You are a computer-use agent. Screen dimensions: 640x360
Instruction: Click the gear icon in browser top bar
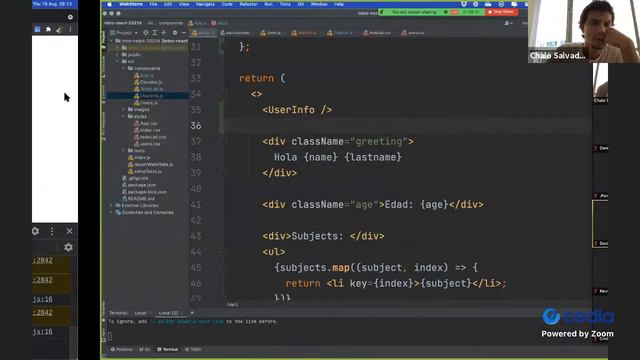[70, 17]
